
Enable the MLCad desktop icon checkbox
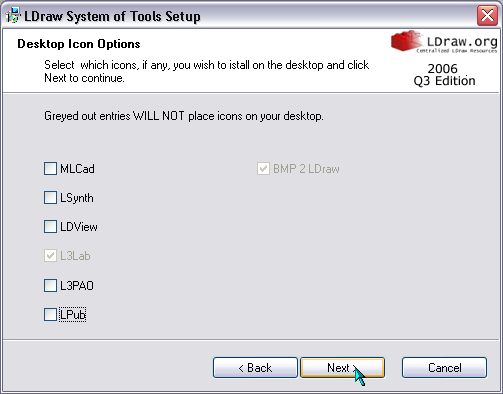[x=50, y=169]
